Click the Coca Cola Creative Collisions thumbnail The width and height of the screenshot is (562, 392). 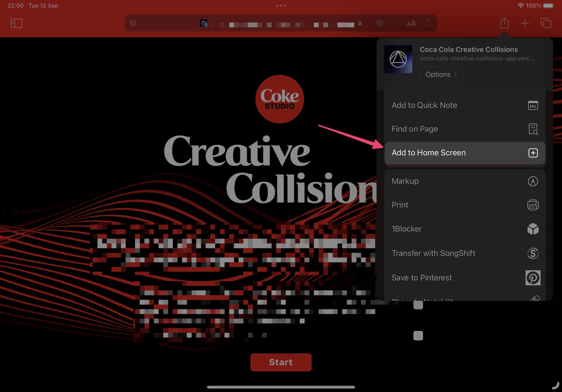pyautogui.click(x=398, y=59)
